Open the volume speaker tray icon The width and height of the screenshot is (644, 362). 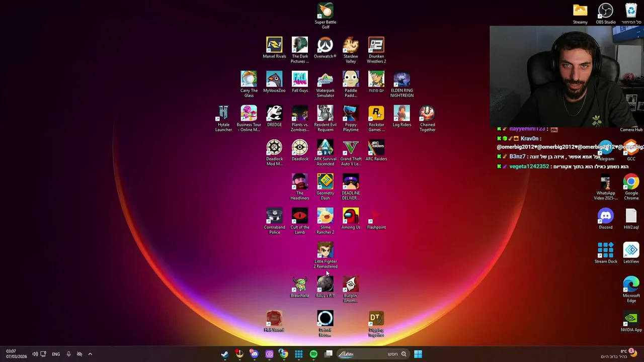(35, 354)
